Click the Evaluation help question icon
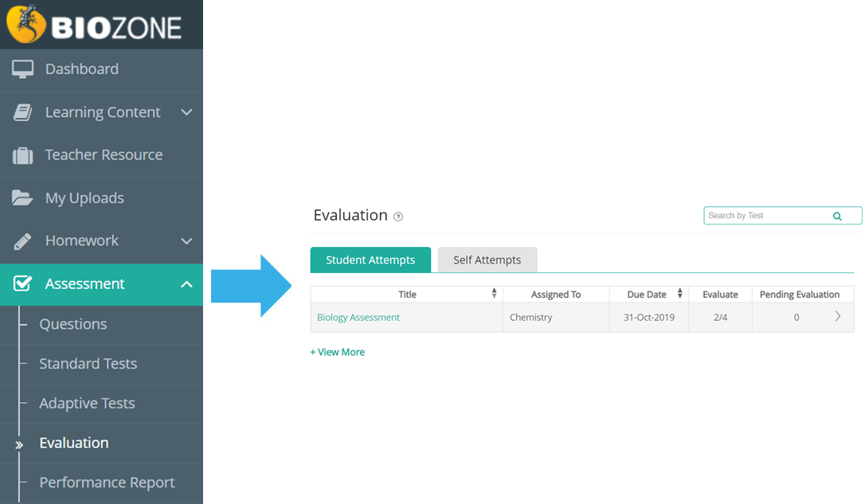 click(398, 217)
